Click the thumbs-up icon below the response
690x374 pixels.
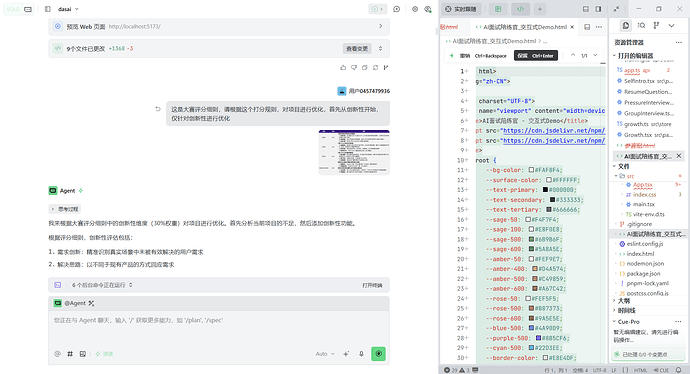click(x=343, y=67)
